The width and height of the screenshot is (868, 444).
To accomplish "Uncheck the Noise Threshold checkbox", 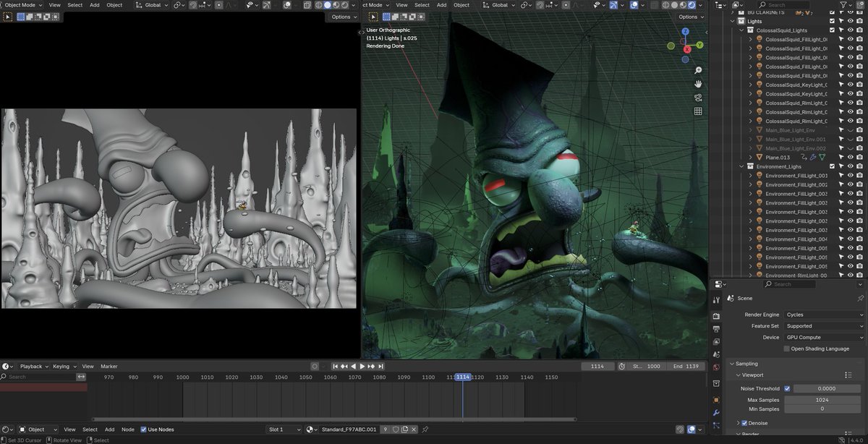I will [787, 388].
